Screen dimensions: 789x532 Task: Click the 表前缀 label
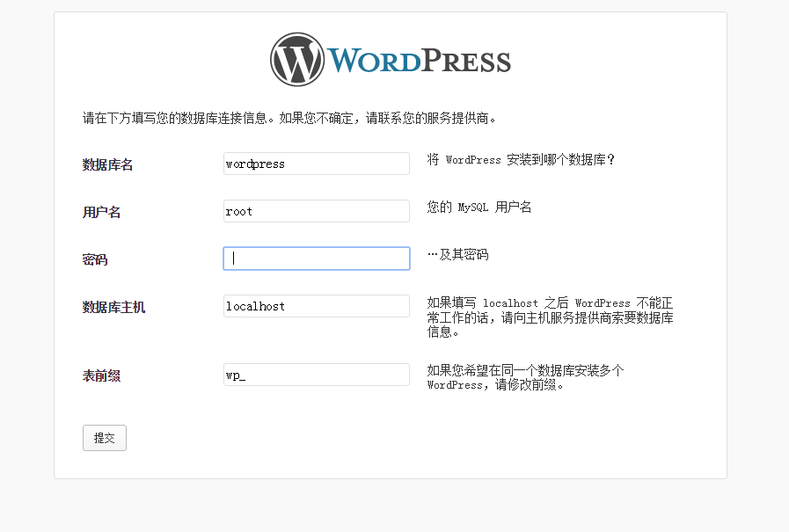tap(102, 375)
